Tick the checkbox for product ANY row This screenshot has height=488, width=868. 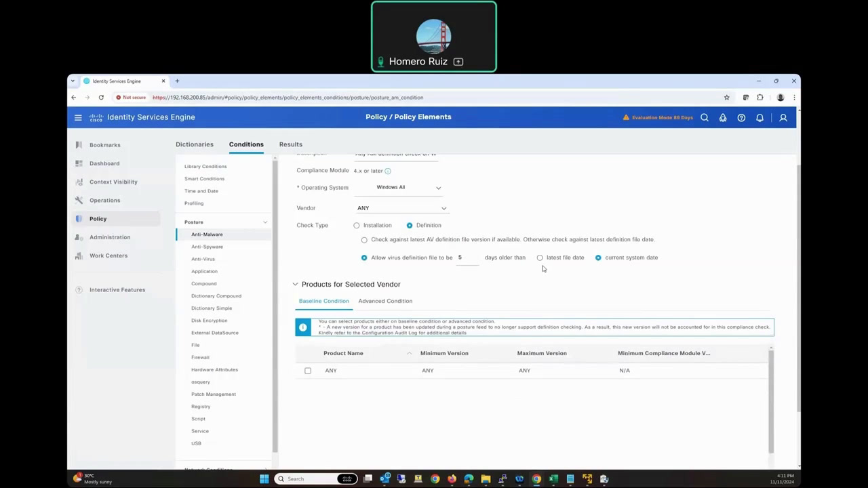click(x=308, y=371)
